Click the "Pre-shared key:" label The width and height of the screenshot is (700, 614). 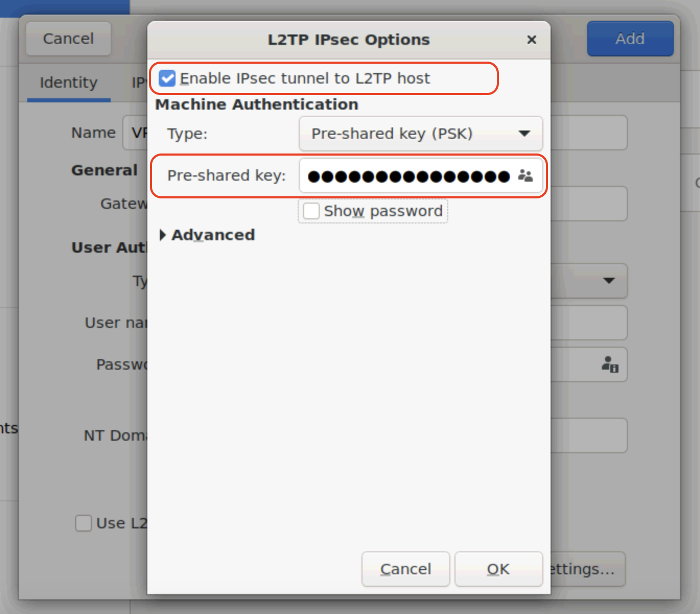226,175
